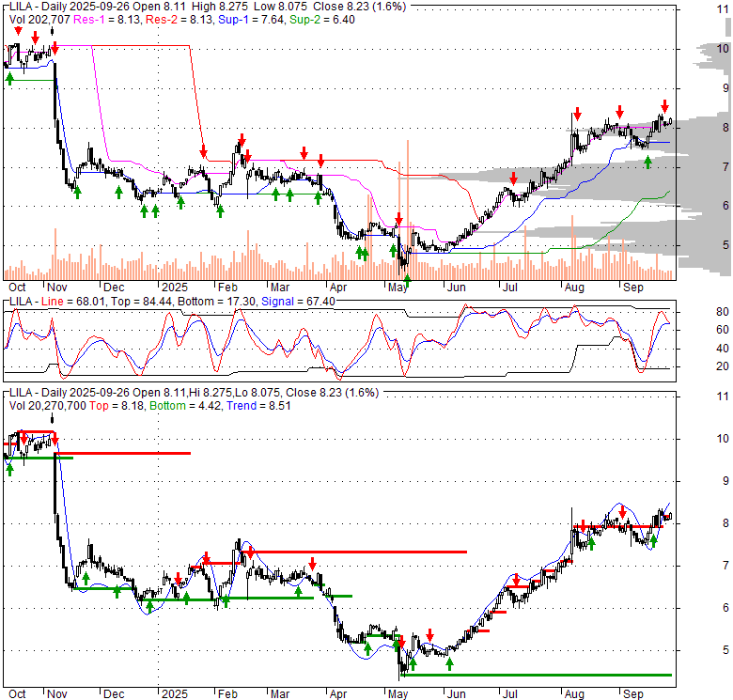Image resolution: width=733 pixels, height=700 pixels.
Task: Click the '20' oscillator scale value
Action: (723, 366)
